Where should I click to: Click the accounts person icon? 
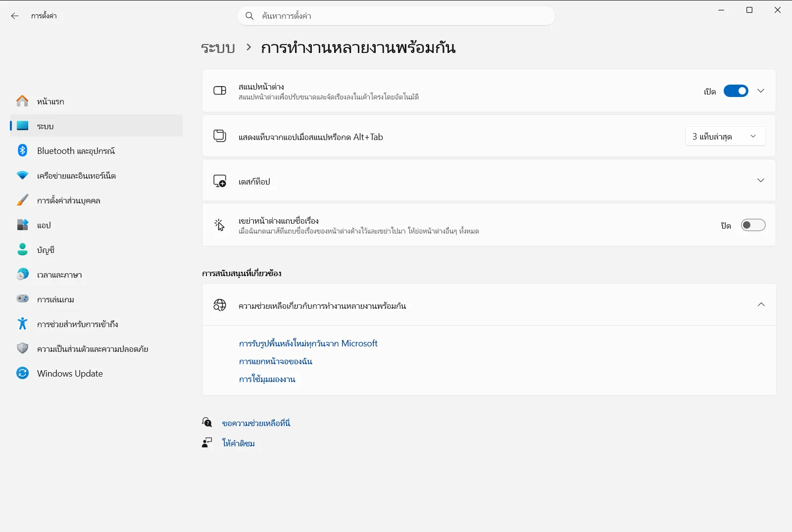point(22,249)
